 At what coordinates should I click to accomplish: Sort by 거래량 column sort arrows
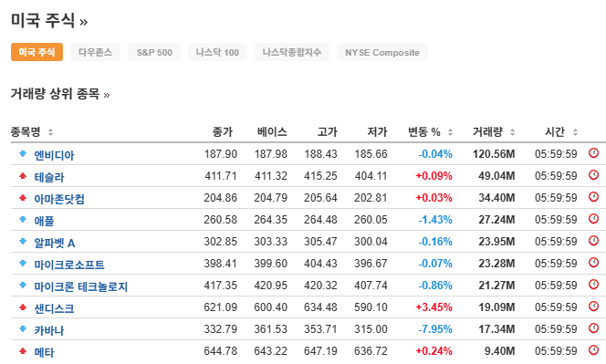pyautogui.click(x=513, y=132)
